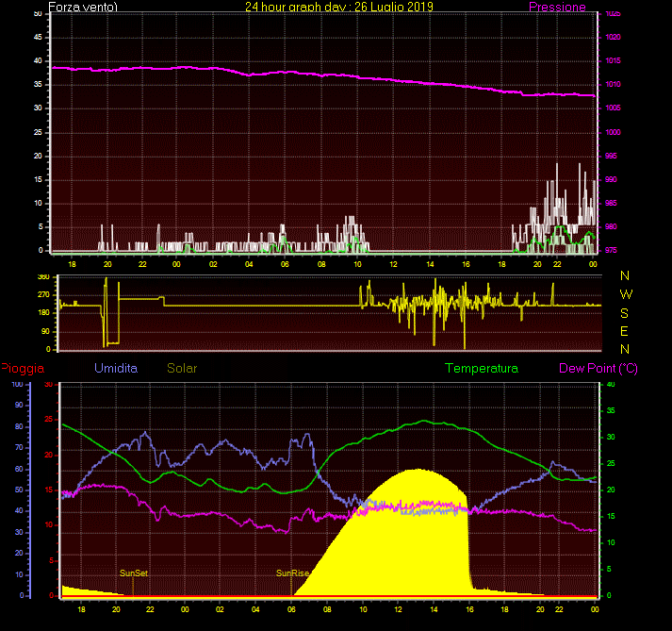Image resolution: width=672 pixels, height=631 pixels.
Task: Click the "1005" value on the pressure axis
Action: [x=613, y=108]
